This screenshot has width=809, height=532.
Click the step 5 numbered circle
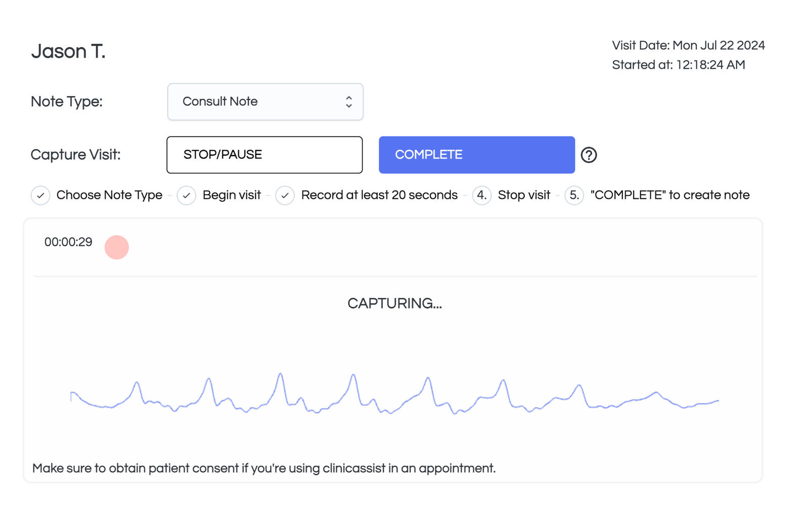tap(574, 195)
